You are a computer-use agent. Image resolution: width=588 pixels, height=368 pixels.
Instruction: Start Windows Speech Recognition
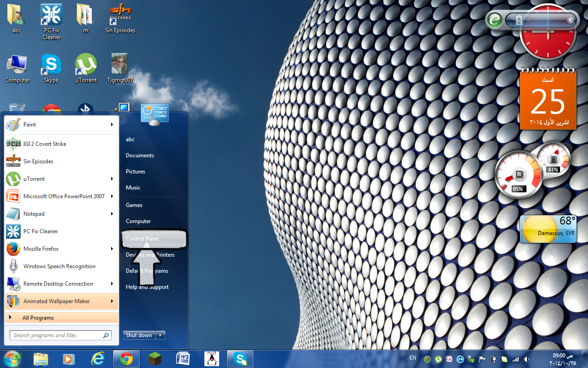click(x=62, y=266)
